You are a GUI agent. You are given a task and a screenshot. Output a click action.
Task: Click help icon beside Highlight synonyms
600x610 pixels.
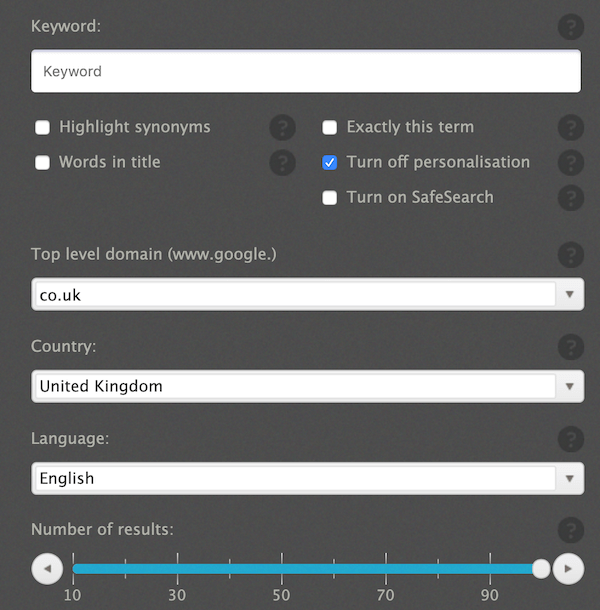coord(283,127)
